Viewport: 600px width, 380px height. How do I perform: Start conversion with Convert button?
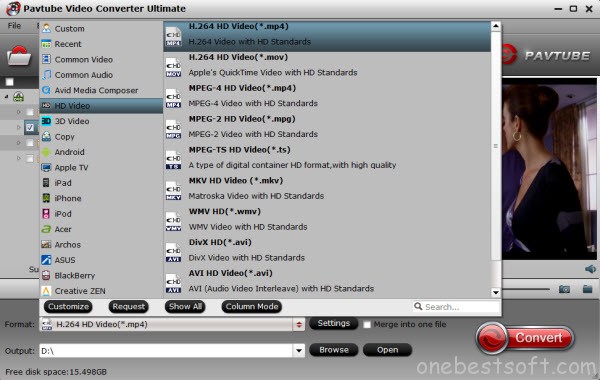click(x=525, y=338)
